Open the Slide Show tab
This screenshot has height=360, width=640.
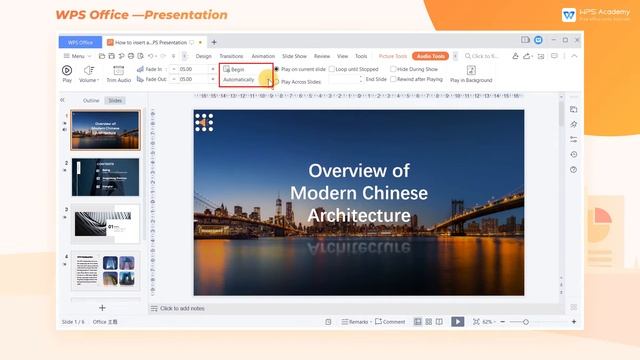pyautogui.click(x=294, y=56)
